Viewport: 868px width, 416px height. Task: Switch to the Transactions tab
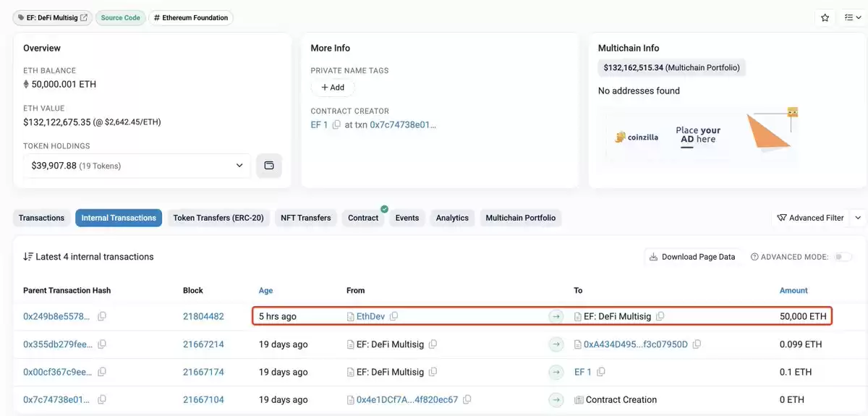[41, 218]
